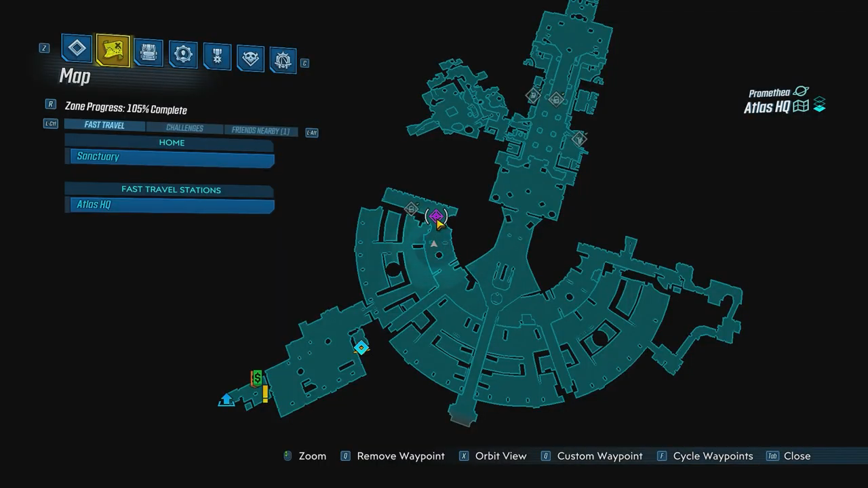868x488 pixels.
Task: Switch to the Challenges tab
Action: point(184,128)
